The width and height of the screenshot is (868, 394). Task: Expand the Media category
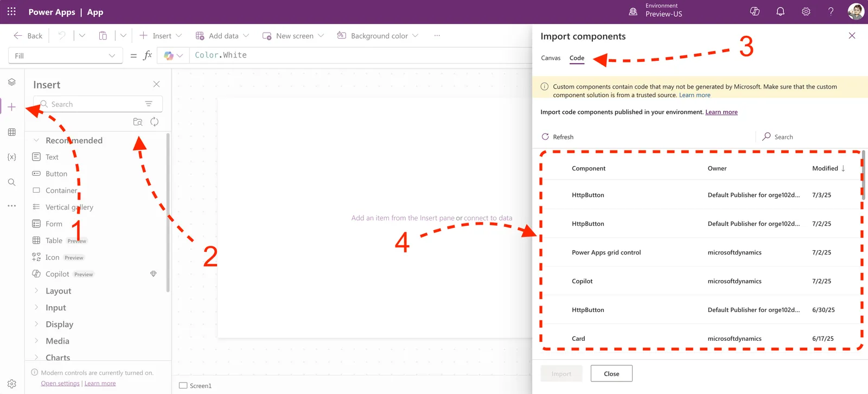click(36, 341)
